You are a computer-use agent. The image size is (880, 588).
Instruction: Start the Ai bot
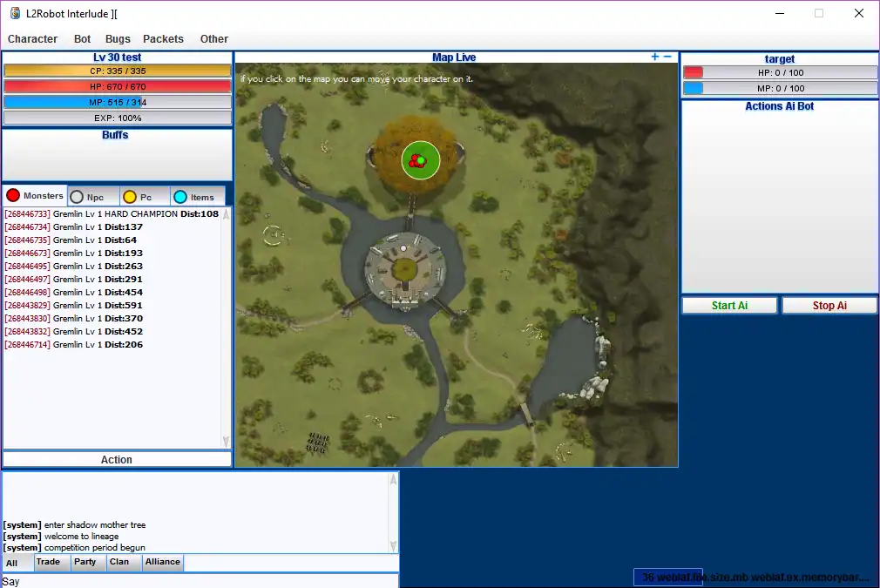[x=729, y=305]
